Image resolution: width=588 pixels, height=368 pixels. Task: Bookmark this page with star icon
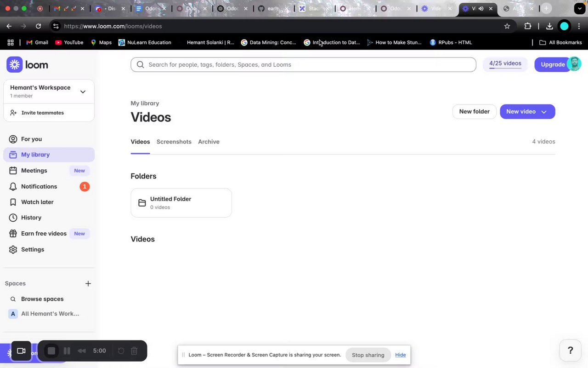(507, 26)
